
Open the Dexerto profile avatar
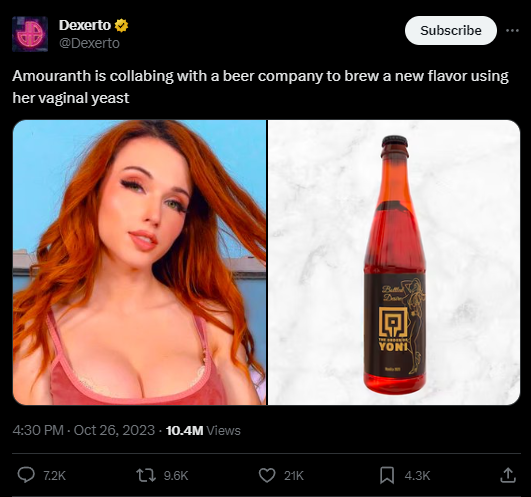30,34
